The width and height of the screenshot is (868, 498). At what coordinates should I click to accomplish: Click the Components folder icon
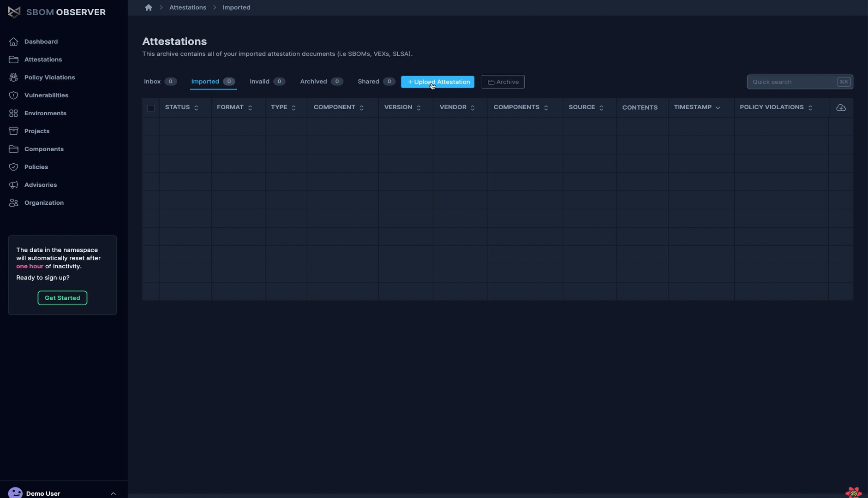click(x=13, y=149)
